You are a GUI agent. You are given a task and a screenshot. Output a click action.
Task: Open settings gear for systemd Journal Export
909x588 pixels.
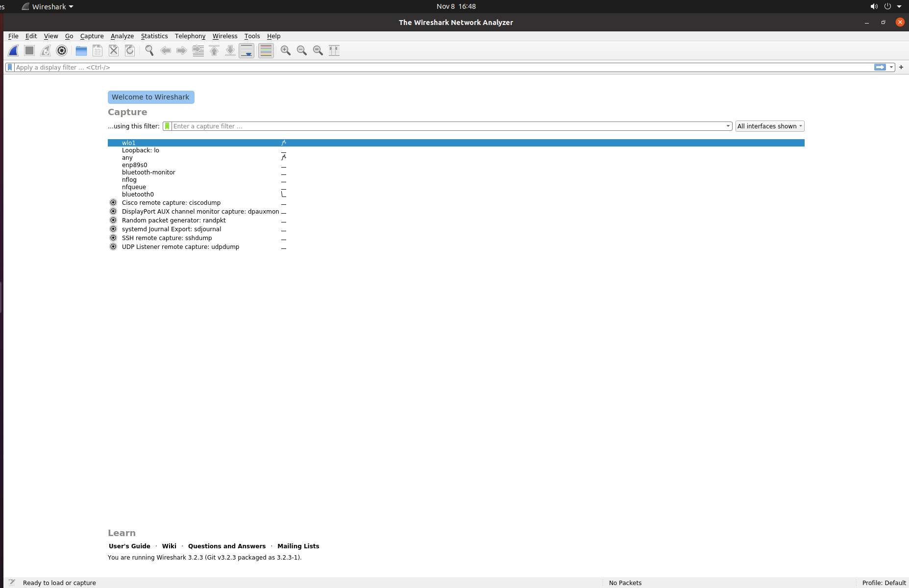[113, 229]
